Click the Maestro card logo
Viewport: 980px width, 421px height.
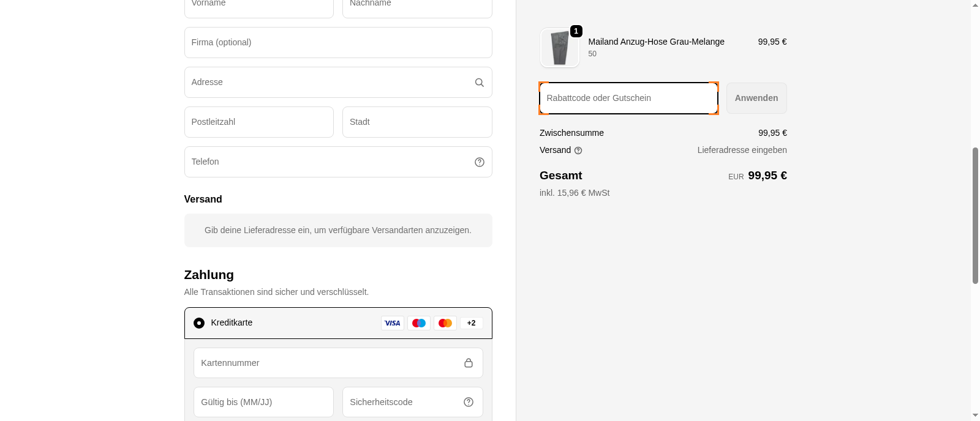click(419, 323)
